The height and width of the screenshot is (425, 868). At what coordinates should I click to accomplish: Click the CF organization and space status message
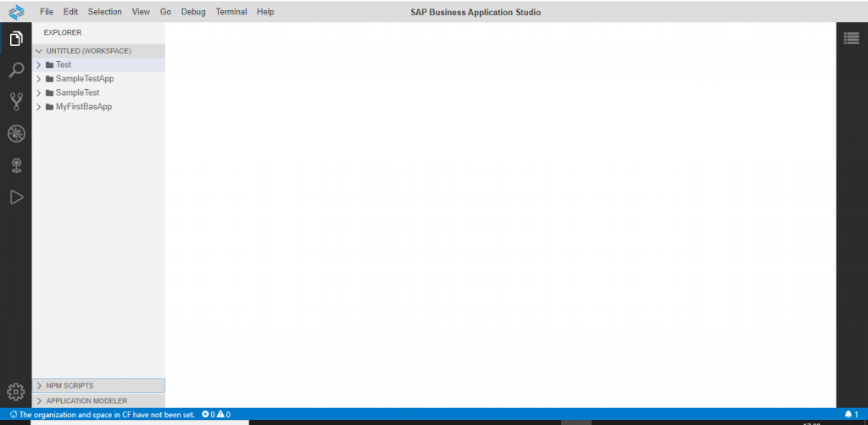click(x=103, y=415)
